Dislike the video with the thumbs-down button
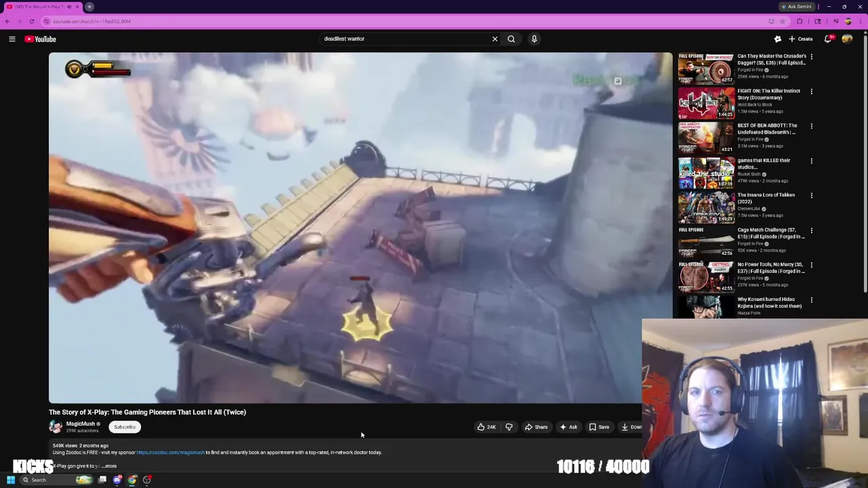868x488 pixels. pos(509,427)
